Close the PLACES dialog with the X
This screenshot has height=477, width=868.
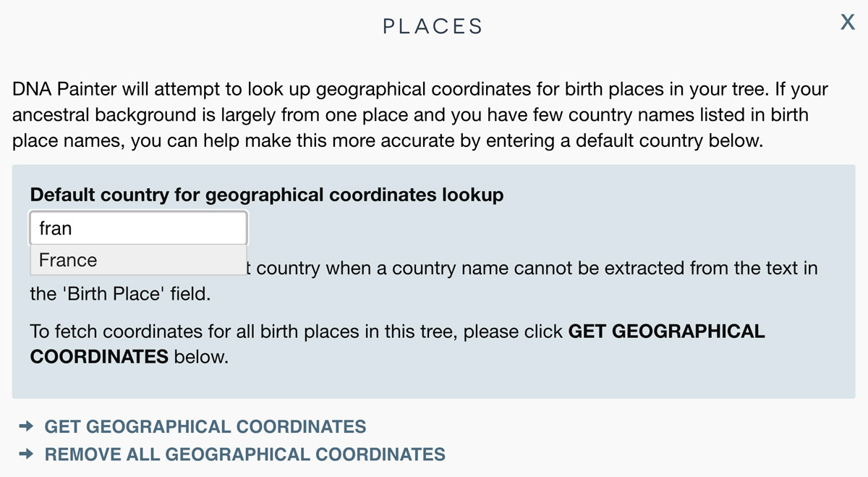(847, 22)
